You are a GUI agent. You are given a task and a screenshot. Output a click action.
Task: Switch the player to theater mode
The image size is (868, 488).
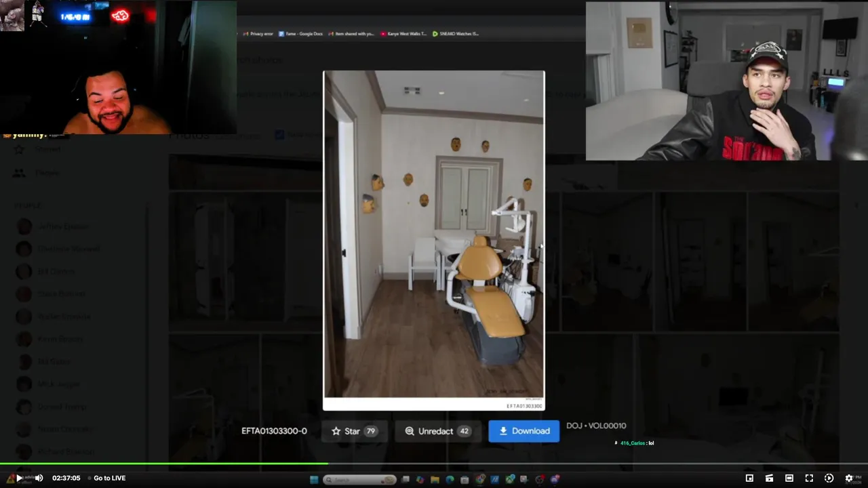789,478
